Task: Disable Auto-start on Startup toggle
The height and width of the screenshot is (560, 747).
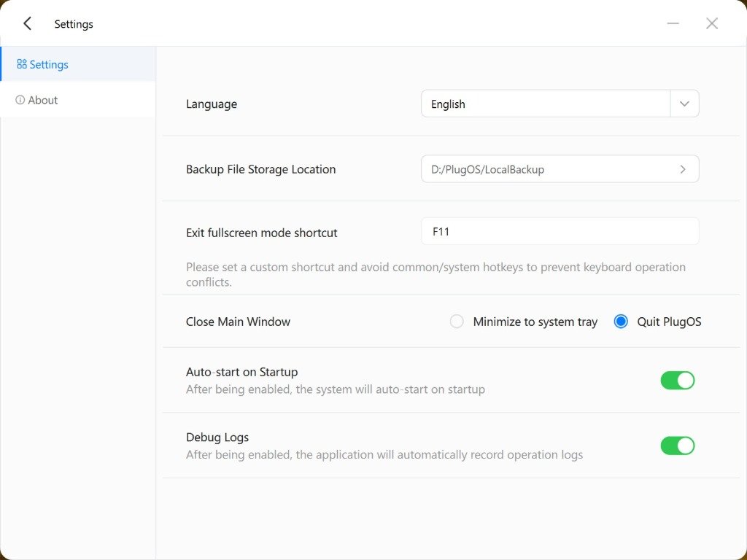Action: click(x=678, y=381)
